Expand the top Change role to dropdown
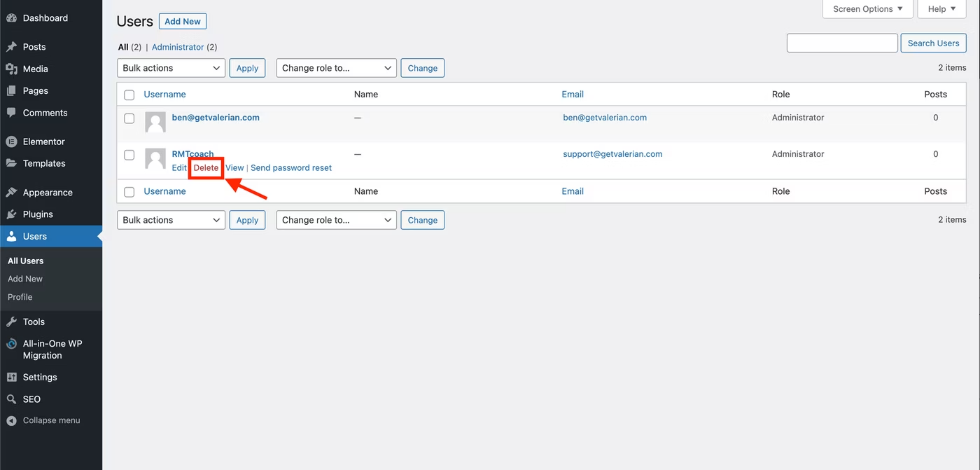 point(336,68)
